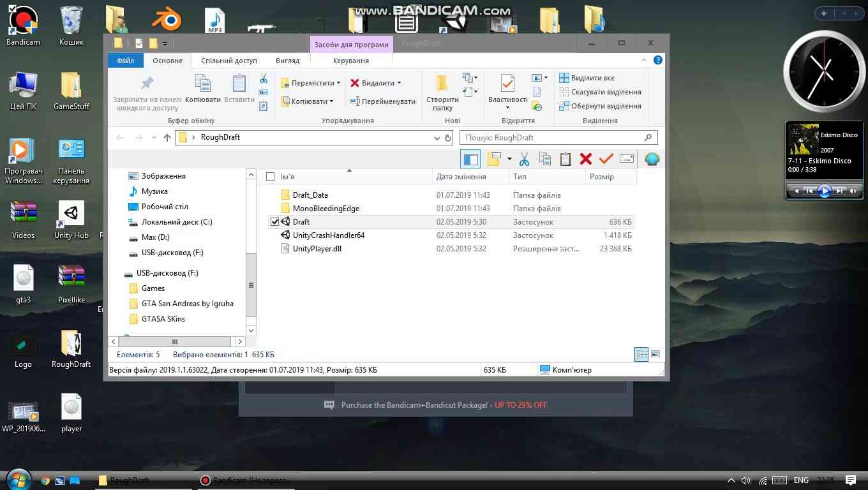Switch to details view in bottom corner
The width and height of the screenshot is (868, 490).
(x=641, y=355)
